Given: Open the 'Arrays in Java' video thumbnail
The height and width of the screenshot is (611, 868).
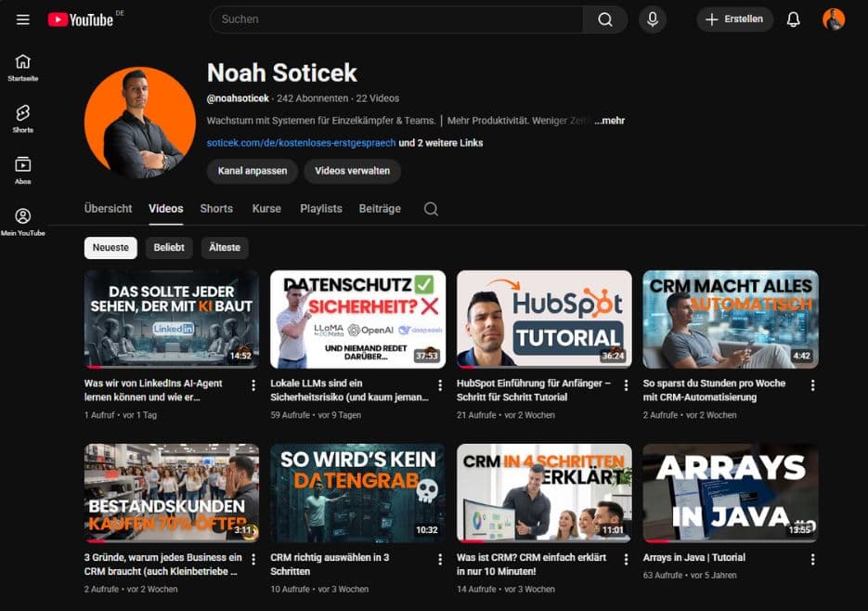Looking at the screenshot, I should (x=731, y=493).
